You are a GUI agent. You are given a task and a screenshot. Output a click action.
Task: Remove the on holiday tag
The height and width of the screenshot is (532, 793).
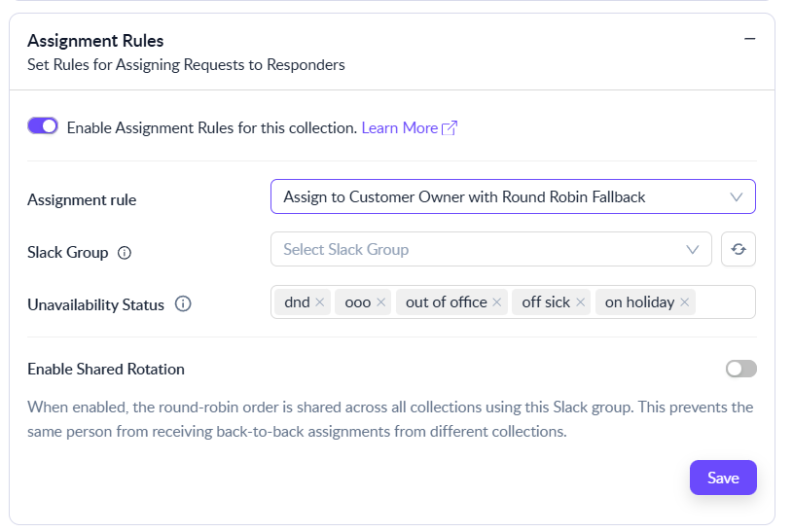click(x=684, y=302)
